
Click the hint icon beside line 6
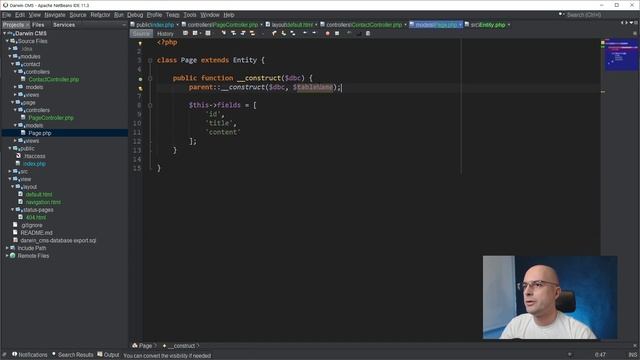(x=140, y=88)
